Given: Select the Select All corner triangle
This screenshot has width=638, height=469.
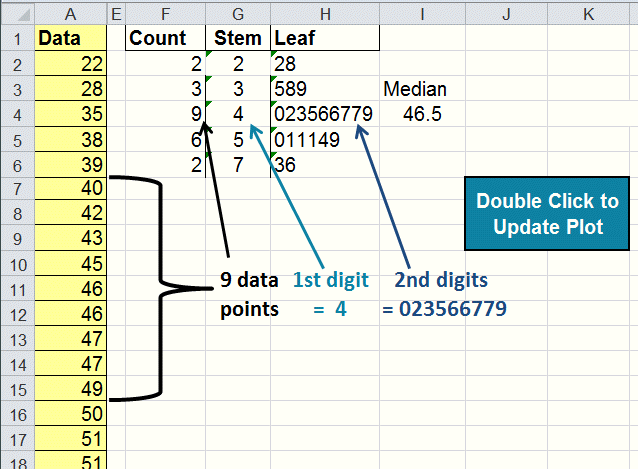Looking at the screenshot, I should pos(24,15).
